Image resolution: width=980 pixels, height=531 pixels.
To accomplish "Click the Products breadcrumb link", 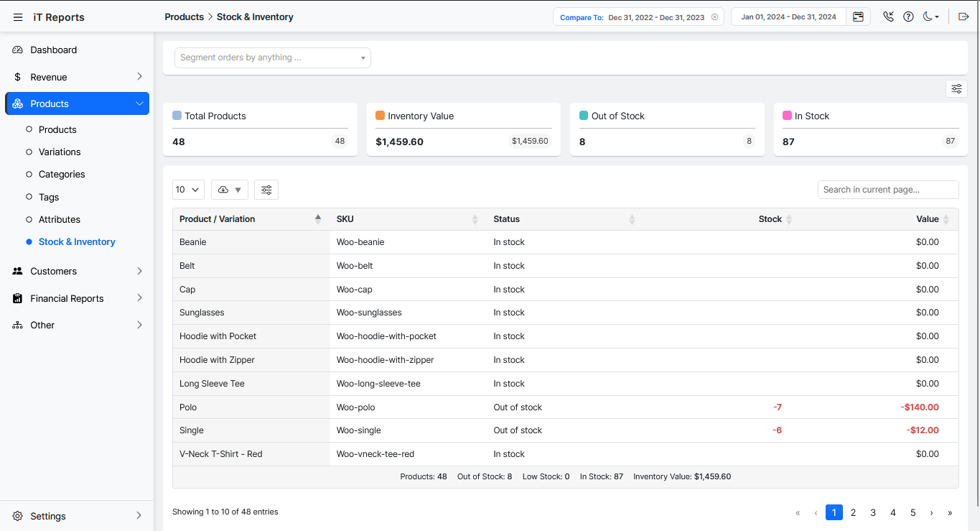I will (x=184, y=17).
